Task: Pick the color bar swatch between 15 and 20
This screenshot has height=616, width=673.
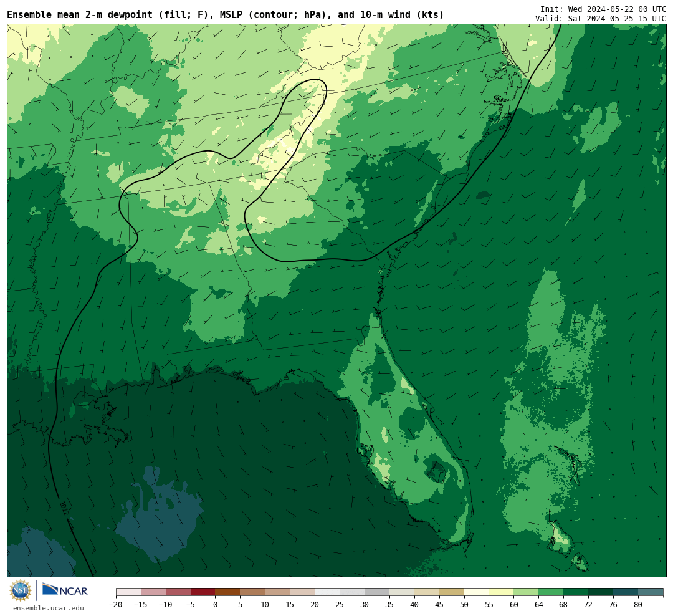Action: (x=302, y=592)
